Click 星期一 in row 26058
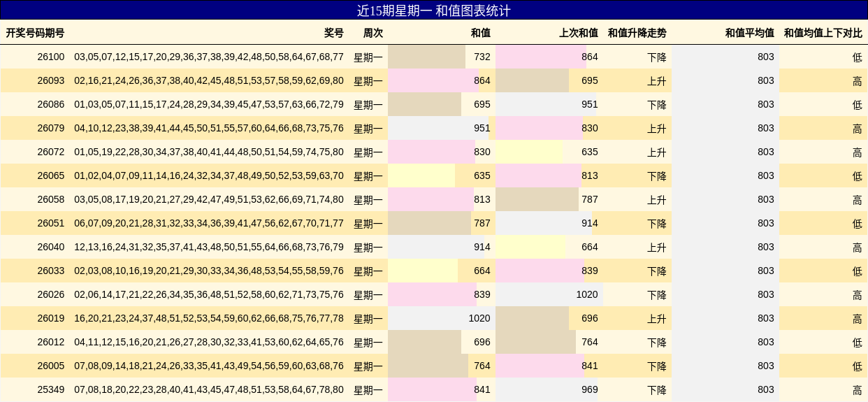The width and height of the screenshot is (868, 402). [368, 200]
